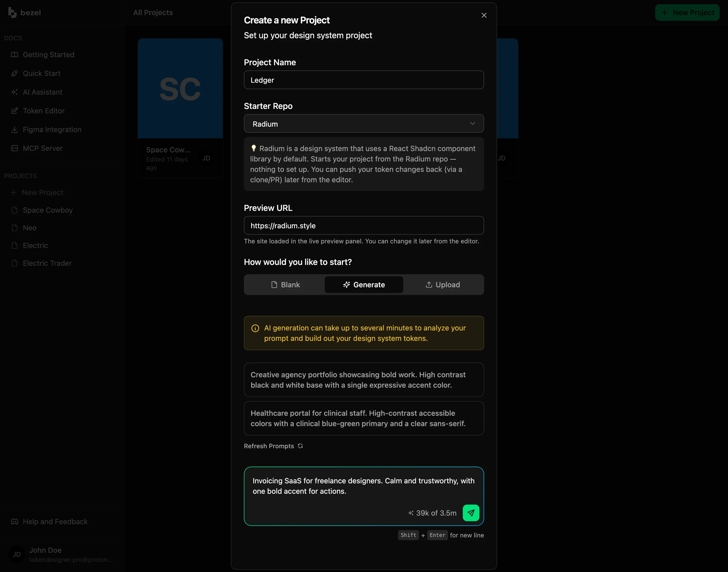Viewport: 728px width, 572px height.
Task: Click into the generation prompt text area
Action: [x=364, y=486]
